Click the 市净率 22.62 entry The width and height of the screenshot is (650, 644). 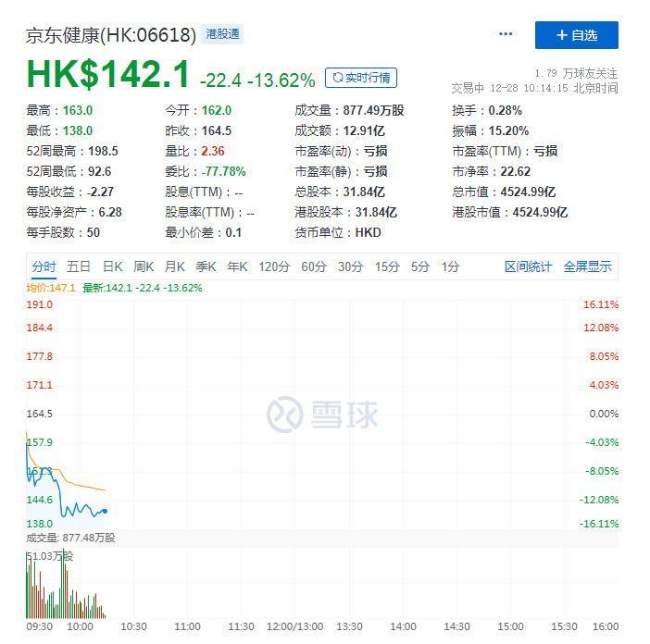point(492,171)
